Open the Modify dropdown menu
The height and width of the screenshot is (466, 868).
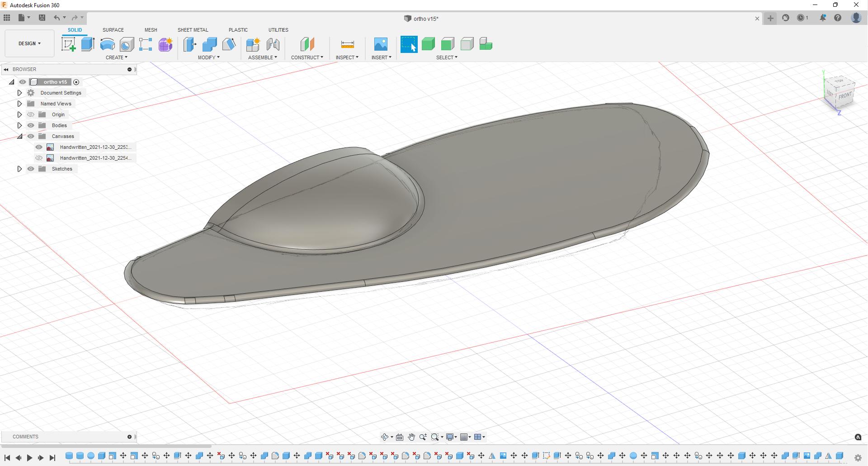click(x=209, y=57)
